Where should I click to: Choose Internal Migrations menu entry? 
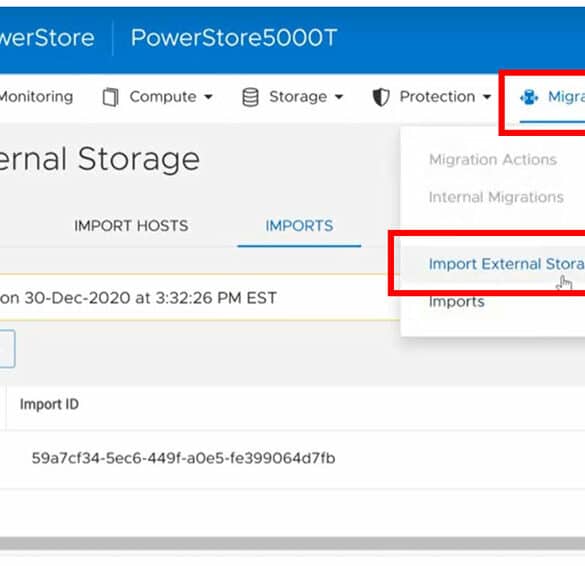pyautogui.click(x=496, y=197)
